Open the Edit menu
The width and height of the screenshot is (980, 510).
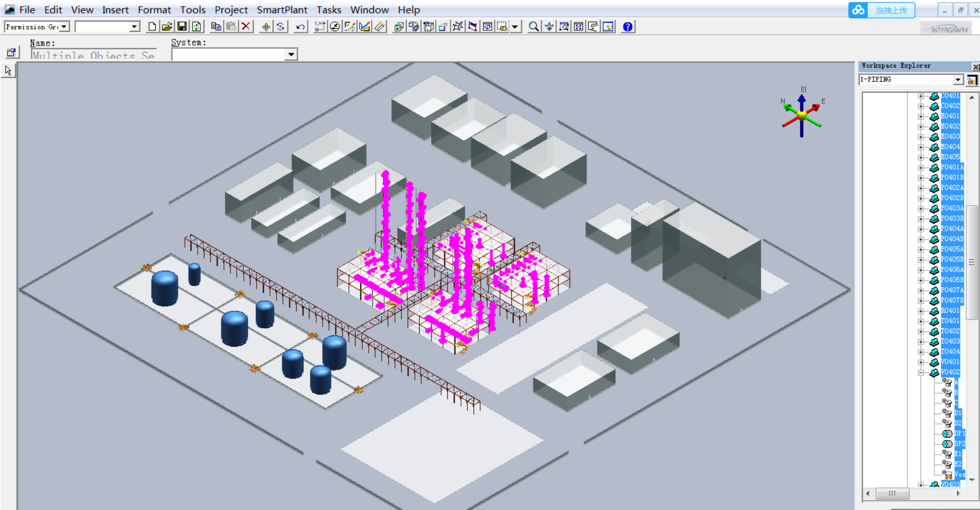(53, 10)
